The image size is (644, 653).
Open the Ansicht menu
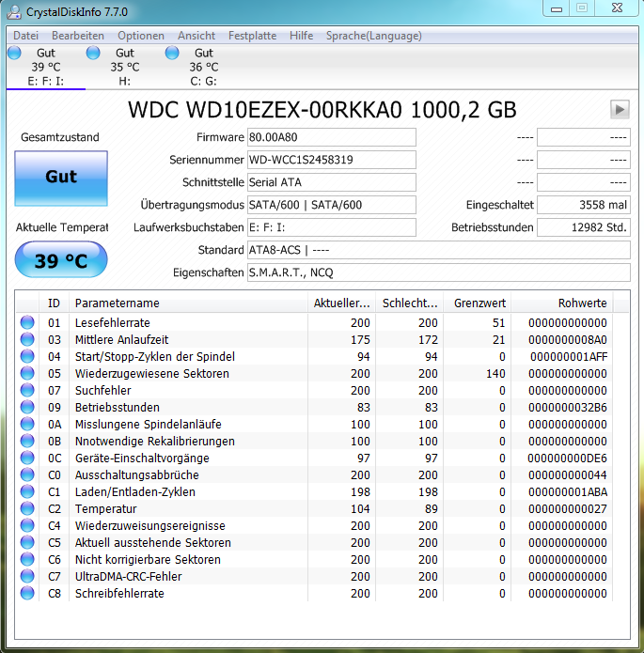click(x=196, y=36)
